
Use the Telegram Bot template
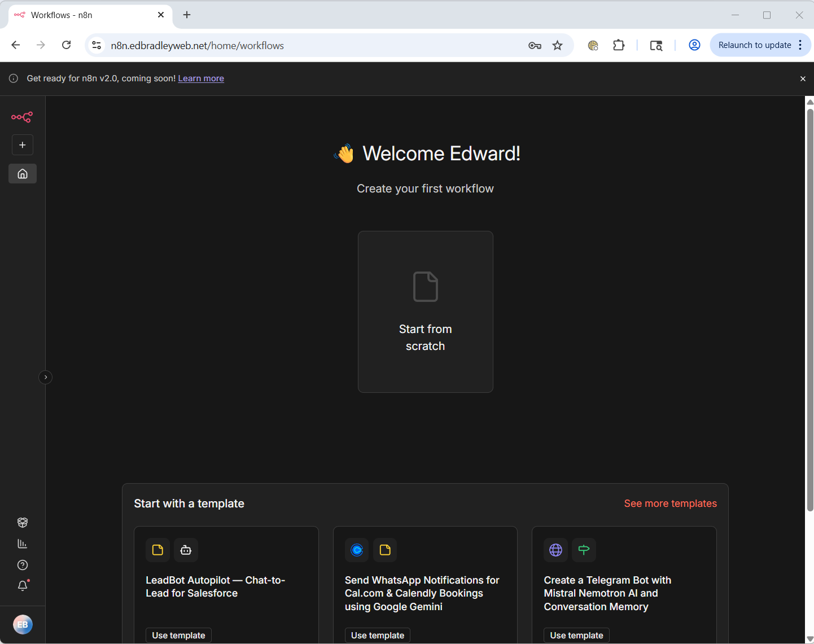coord(576,635)
